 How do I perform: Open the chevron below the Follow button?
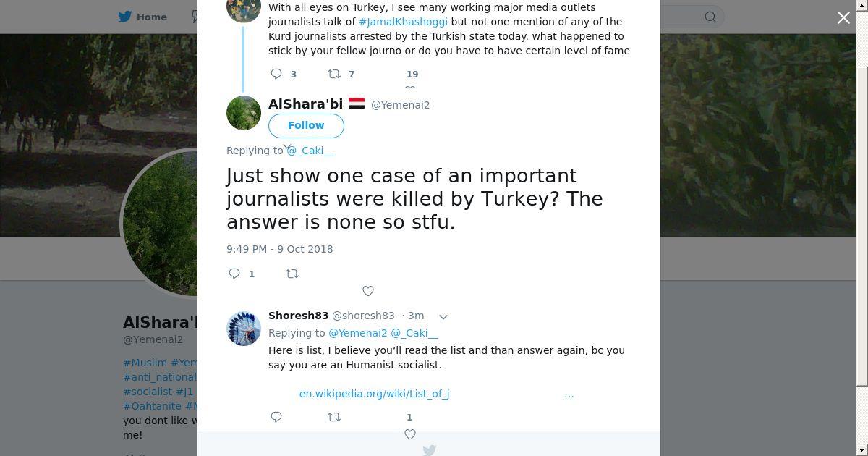coord(287,147)
